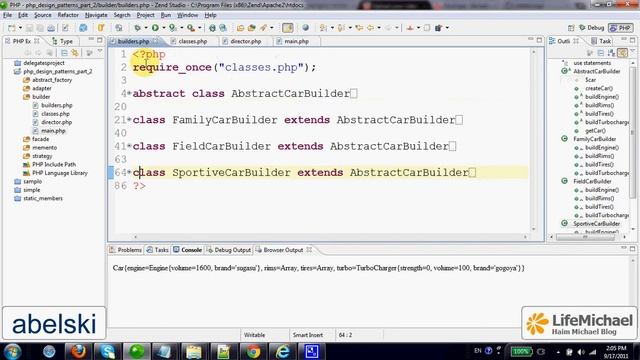
Task: Toggle the highlighted Outline toolbar filter button
Action: click(x=622, y=53)
